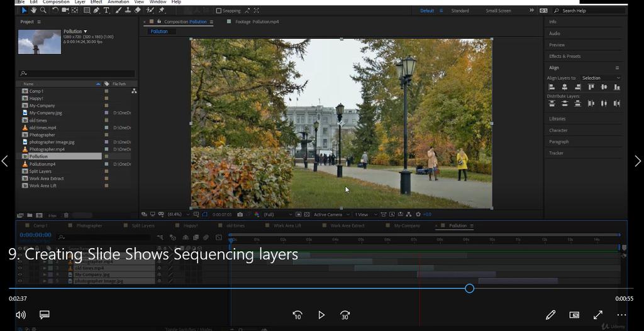Open the Project panel menu
The width and height of the screenshot is (644, 331).
(x=39, y=22)
